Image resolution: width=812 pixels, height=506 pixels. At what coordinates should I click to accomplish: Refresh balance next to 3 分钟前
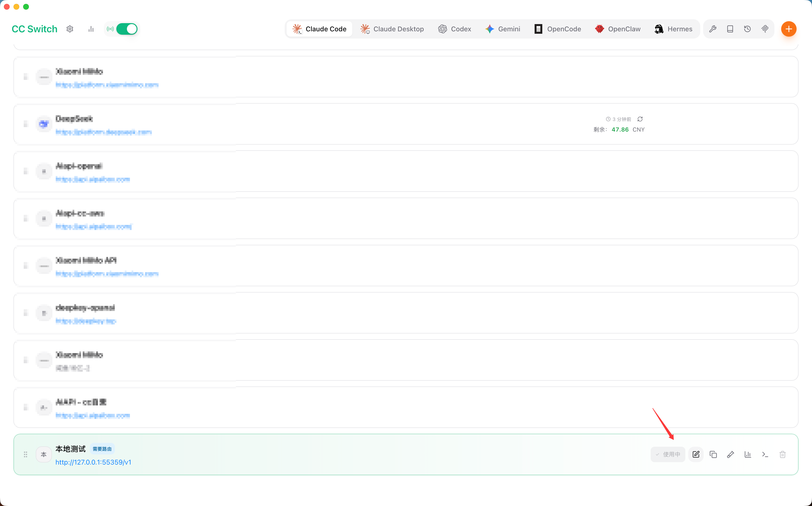[x=640, y=119]
